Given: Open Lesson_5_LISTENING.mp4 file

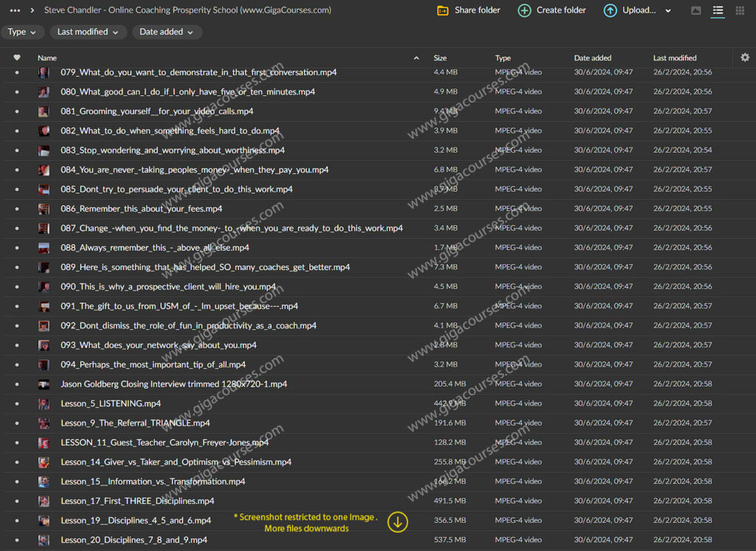Looking at the screenshot, I should coord(111,403).
